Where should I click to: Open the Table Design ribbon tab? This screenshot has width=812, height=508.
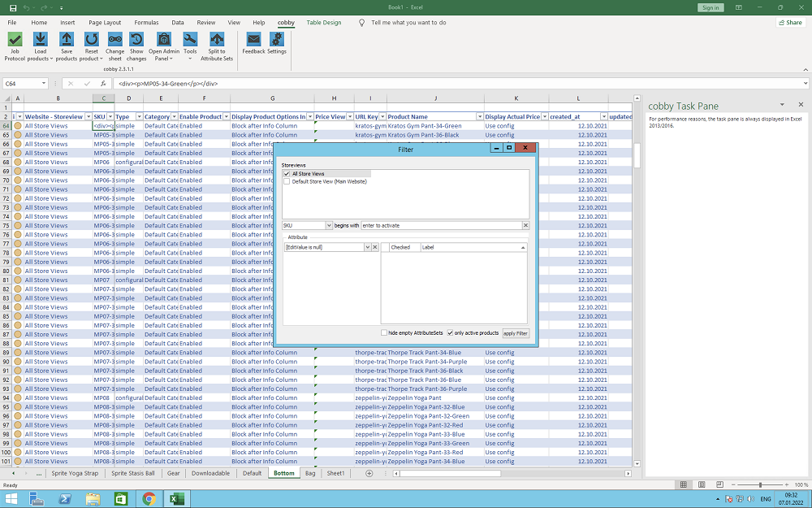324,22
